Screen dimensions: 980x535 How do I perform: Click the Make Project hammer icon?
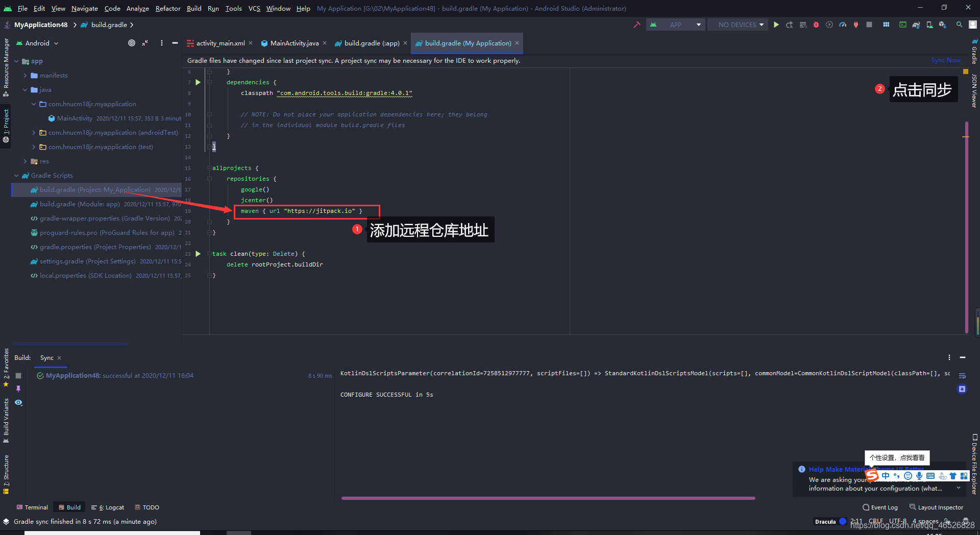pos(637,25)
